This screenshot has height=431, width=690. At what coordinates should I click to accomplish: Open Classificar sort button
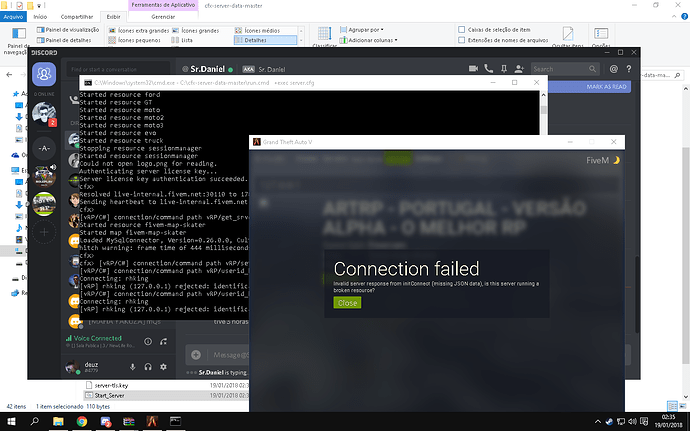(x=324, y=37)
